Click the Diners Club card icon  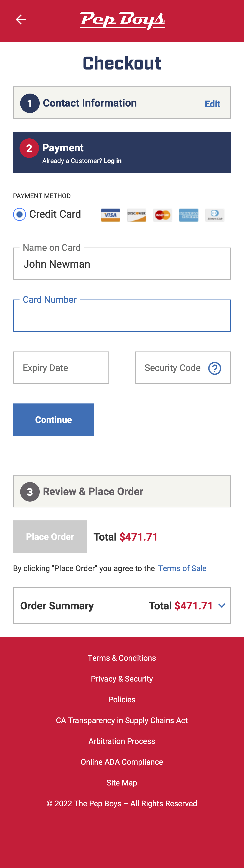point(214,215)
